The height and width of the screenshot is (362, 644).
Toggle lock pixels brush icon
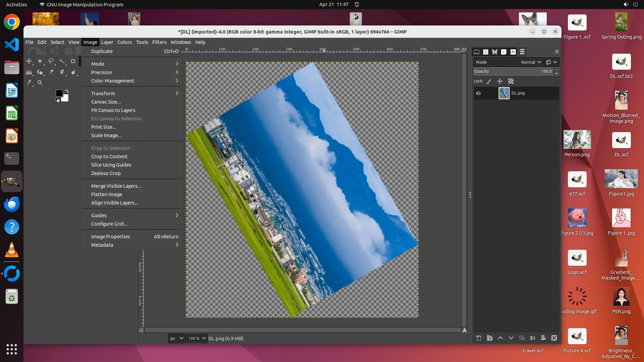click(x=489, y=81)
